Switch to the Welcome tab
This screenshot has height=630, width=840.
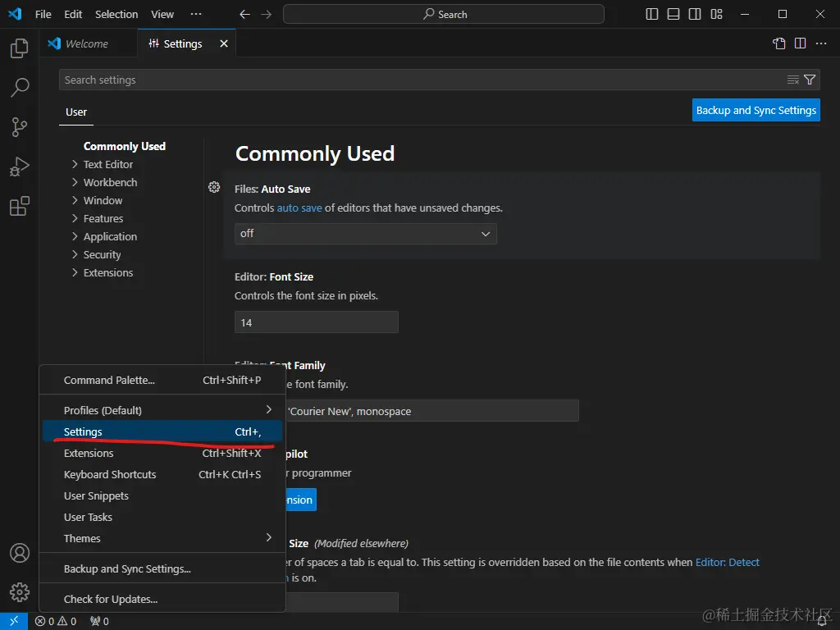coord(89,43)
